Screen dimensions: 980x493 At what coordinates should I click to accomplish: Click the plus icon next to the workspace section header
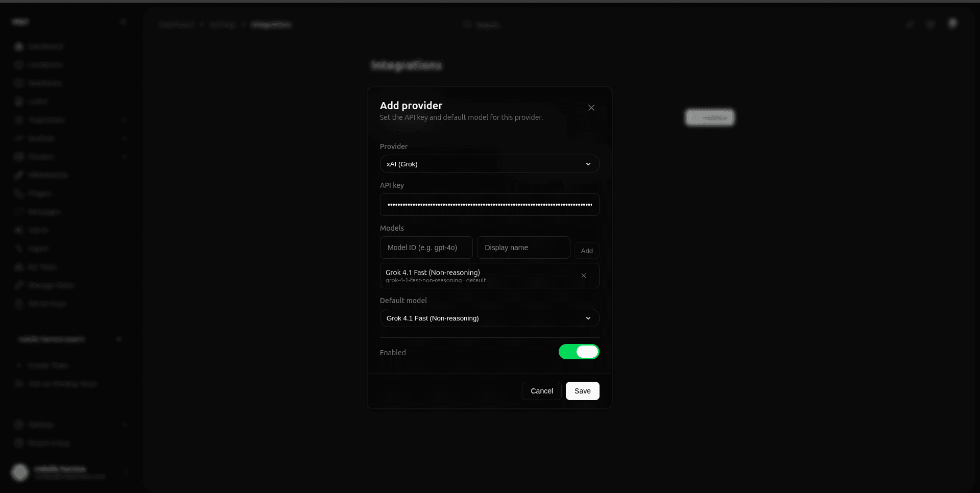[x=118, y=339]
